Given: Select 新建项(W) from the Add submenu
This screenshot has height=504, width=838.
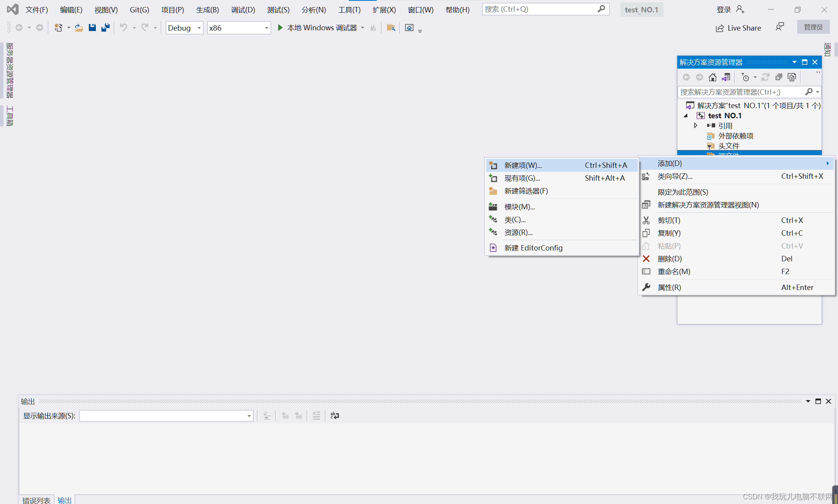Looking at the screenshot, I should pos(523,165).
